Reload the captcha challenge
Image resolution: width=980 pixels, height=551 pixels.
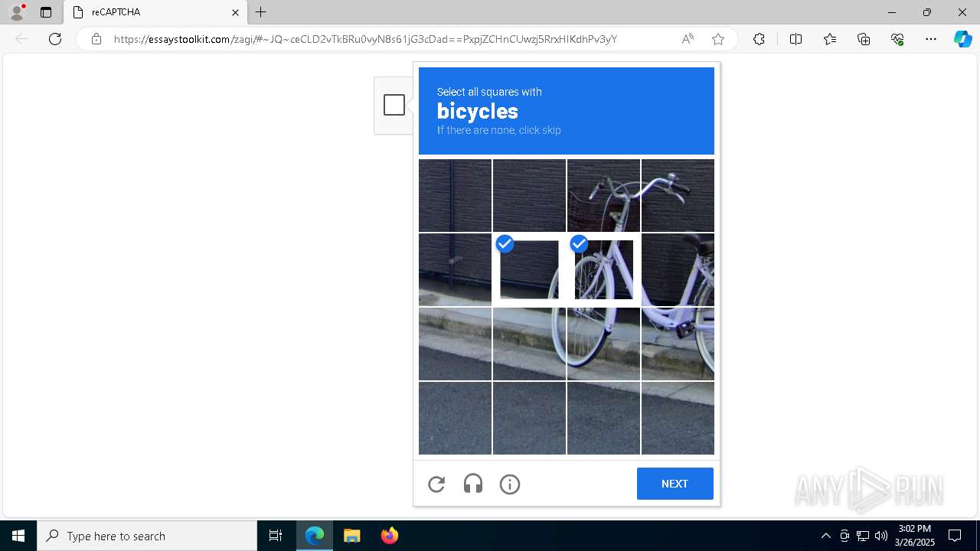pos(436,484)
